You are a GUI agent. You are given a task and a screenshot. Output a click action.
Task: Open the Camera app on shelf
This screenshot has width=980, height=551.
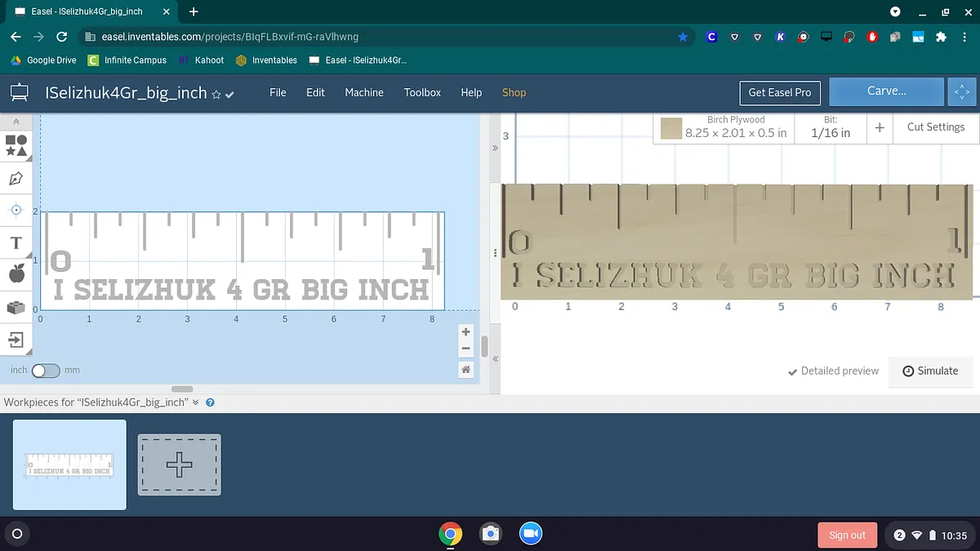click(490, 534)
